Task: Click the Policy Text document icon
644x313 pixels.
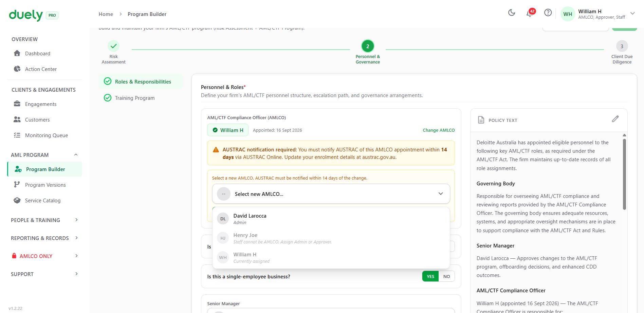Action: 481,120
